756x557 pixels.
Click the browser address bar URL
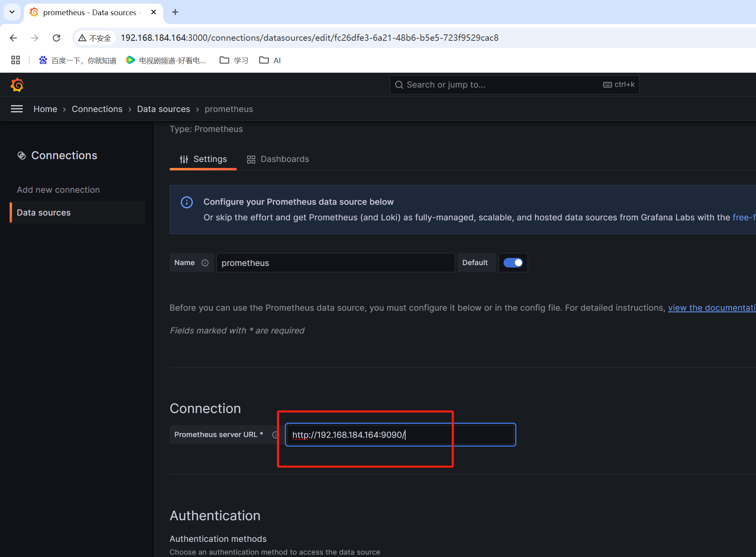click(x=310, y=38)
